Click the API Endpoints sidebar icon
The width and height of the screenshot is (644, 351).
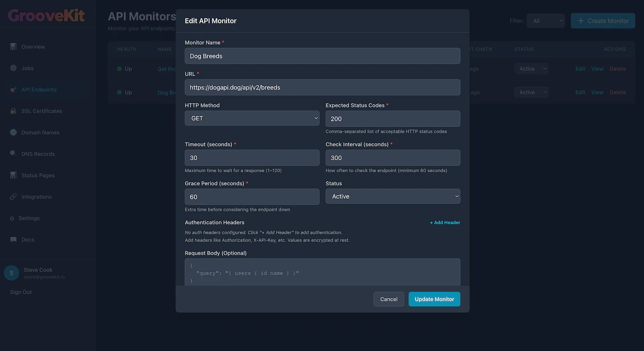tap(14, 90)
